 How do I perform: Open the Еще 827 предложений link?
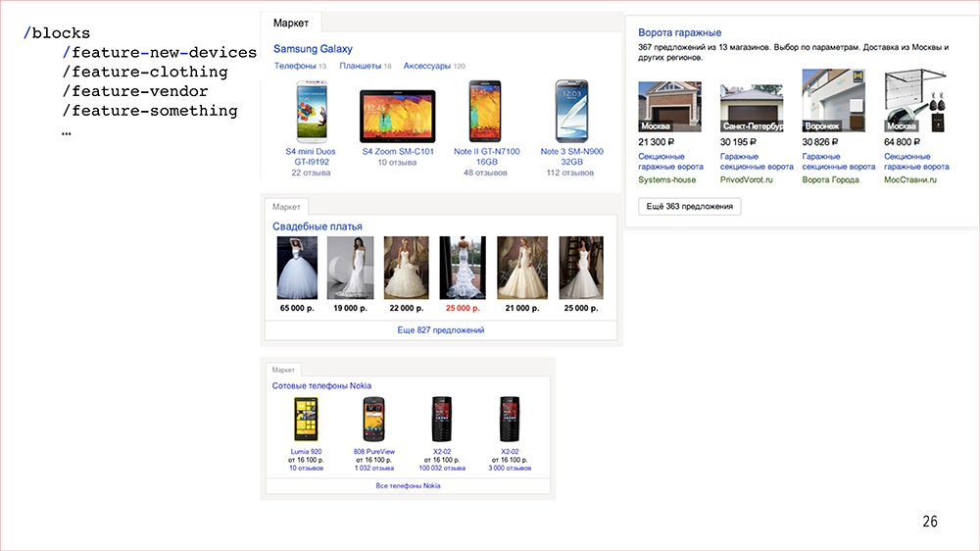click(x=441, y=329)
